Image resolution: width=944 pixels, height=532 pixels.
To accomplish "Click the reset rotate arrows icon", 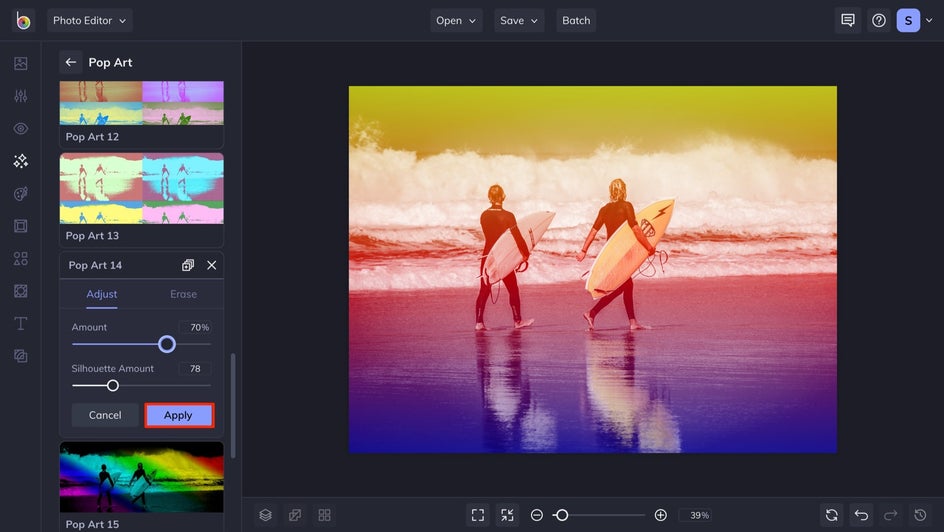I will tap(831, 515).
